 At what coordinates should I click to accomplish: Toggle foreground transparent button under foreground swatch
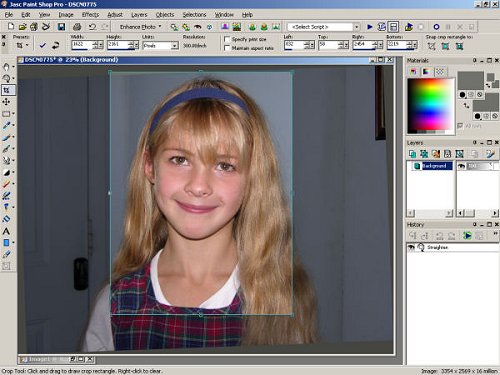(479, 95)
